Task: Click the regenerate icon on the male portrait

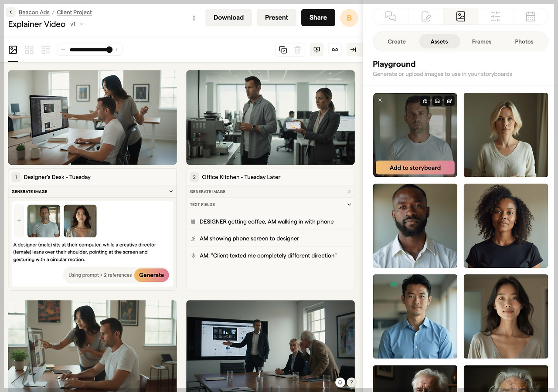Action: point(425,101)
